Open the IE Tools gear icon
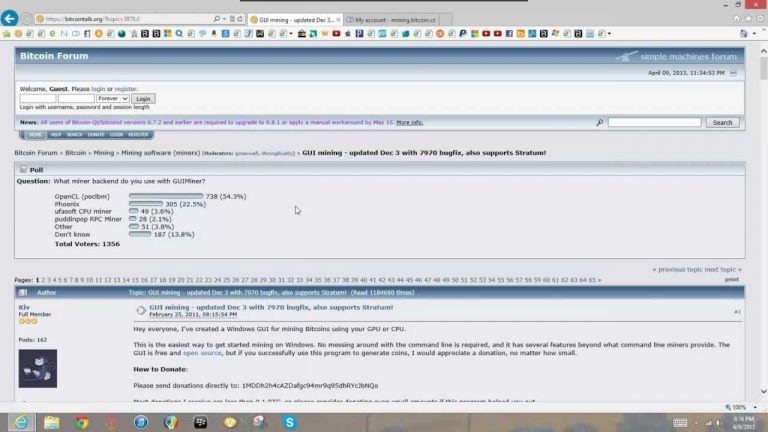 [760, 19]
